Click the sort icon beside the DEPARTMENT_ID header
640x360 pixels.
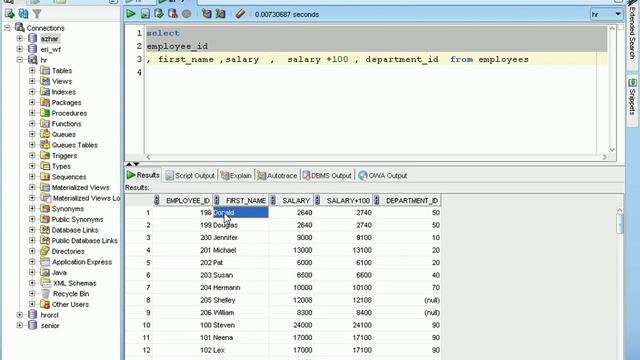[x=376, y=200]
